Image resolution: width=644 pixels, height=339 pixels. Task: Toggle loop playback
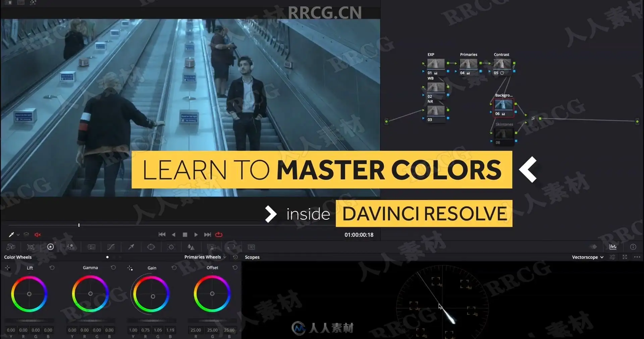[x=219, y=234]
